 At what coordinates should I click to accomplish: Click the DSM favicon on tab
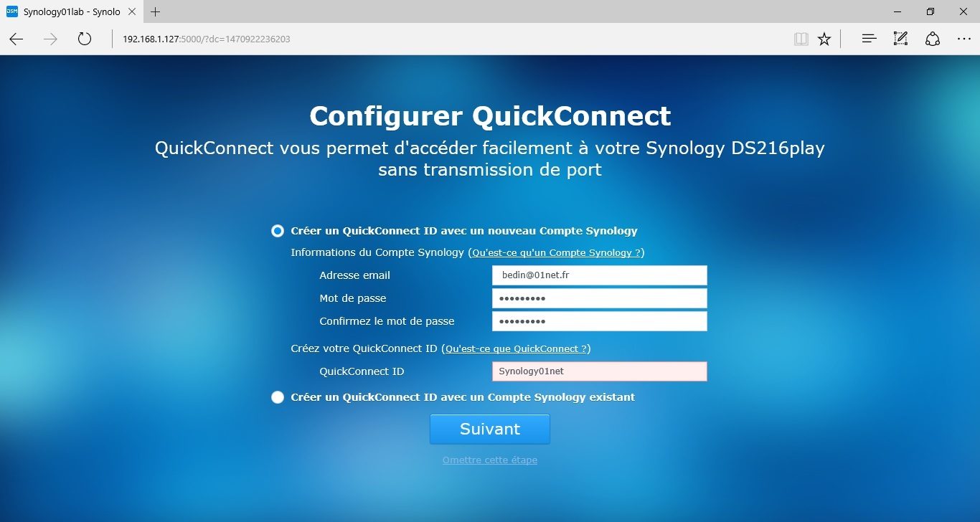pyautogui.click(x=11, y=11)
